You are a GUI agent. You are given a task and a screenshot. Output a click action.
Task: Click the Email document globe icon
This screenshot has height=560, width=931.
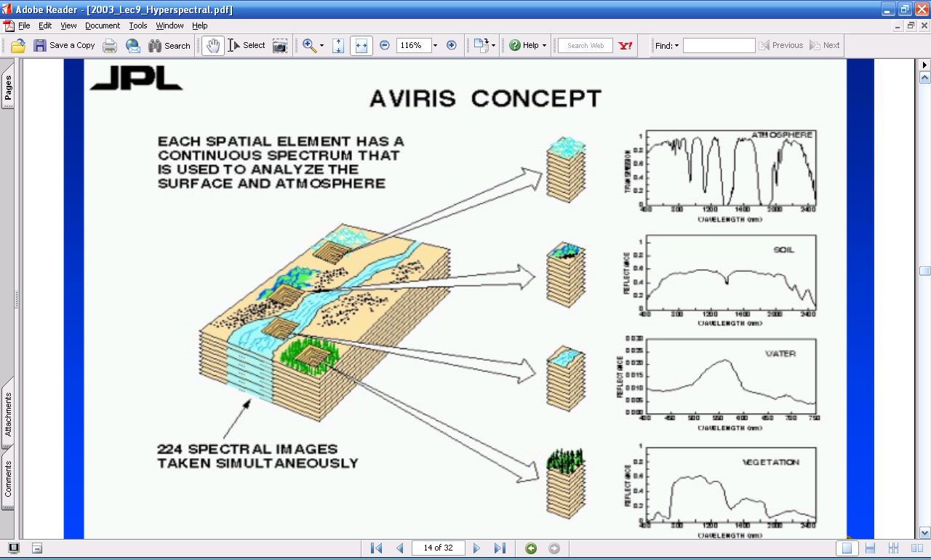pyautogui.click(x=133, y=45)
